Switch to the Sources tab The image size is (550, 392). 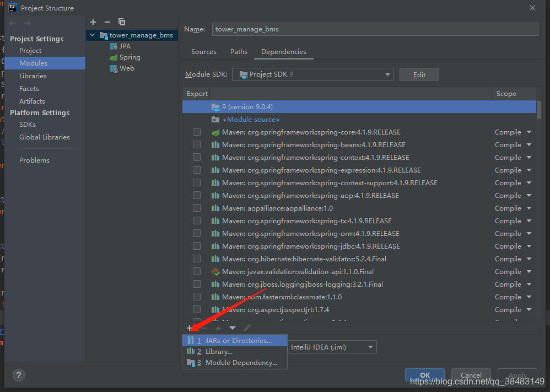pyautogui.click(x=204, y=52)
